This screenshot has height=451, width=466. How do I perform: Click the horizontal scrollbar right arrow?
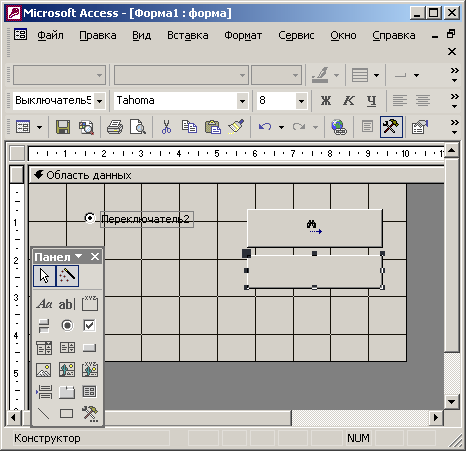tap(435, 417)
